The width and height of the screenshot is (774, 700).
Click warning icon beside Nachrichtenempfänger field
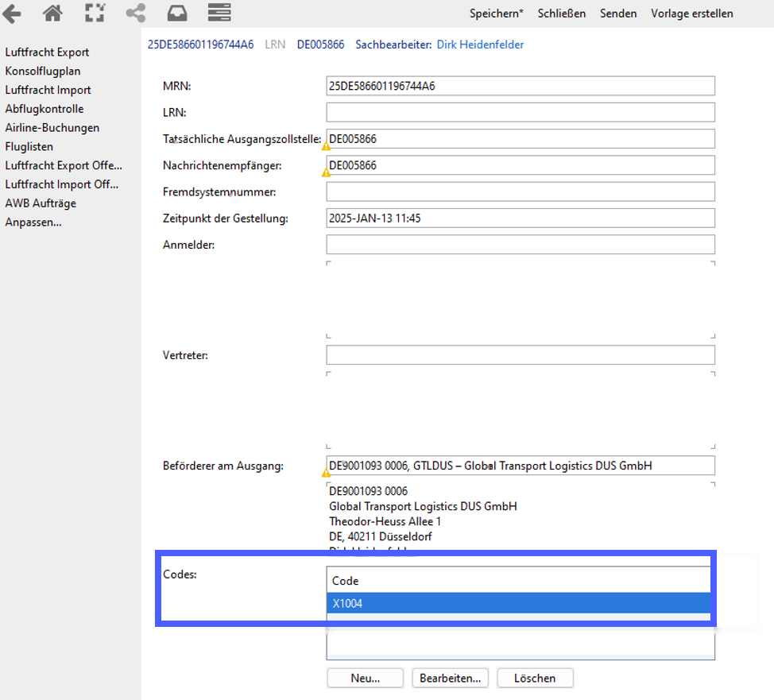click(x=326, y=172)
